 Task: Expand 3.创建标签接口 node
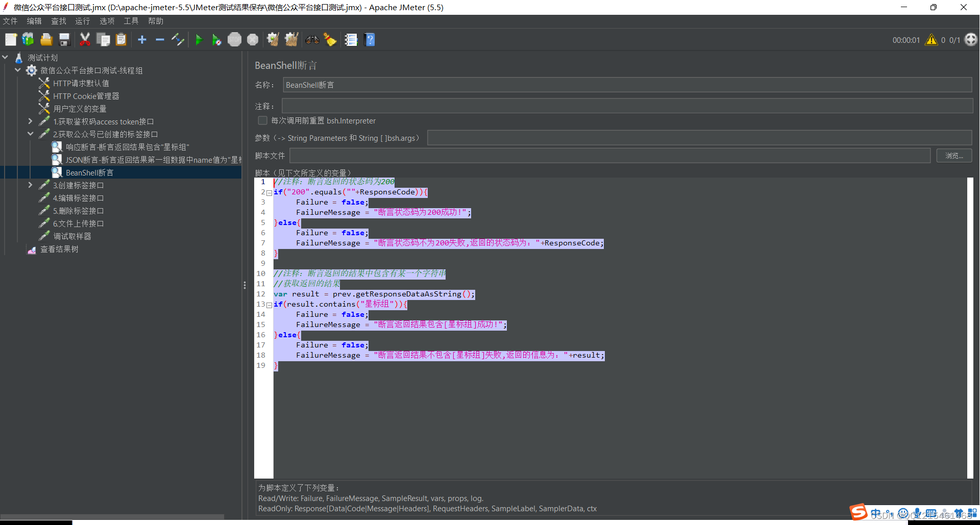pos(31,185)
